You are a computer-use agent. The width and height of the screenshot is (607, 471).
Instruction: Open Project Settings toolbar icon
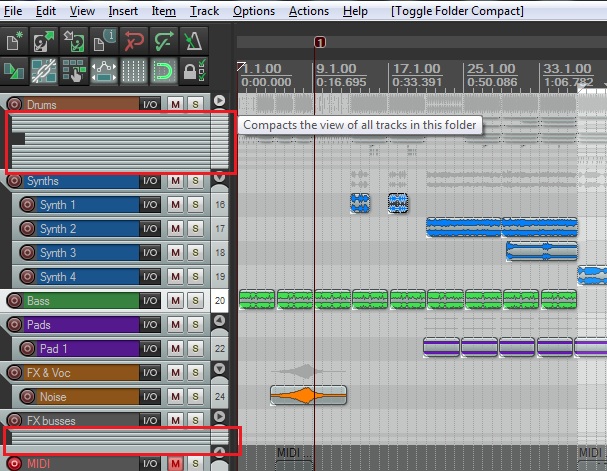point(104,41)
